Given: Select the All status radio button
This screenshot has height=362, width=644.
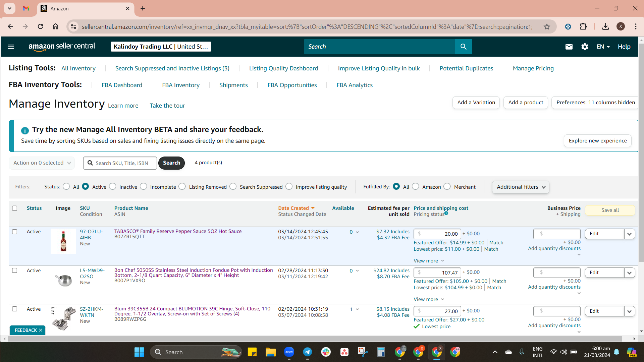Looking at the screenshot, I should point(66,186).
